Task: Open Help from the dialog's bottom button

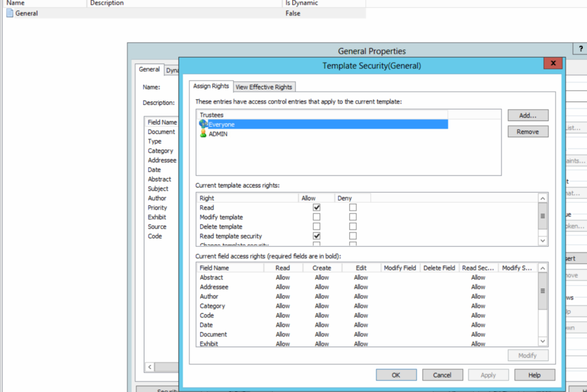Action: coord(535,375)
